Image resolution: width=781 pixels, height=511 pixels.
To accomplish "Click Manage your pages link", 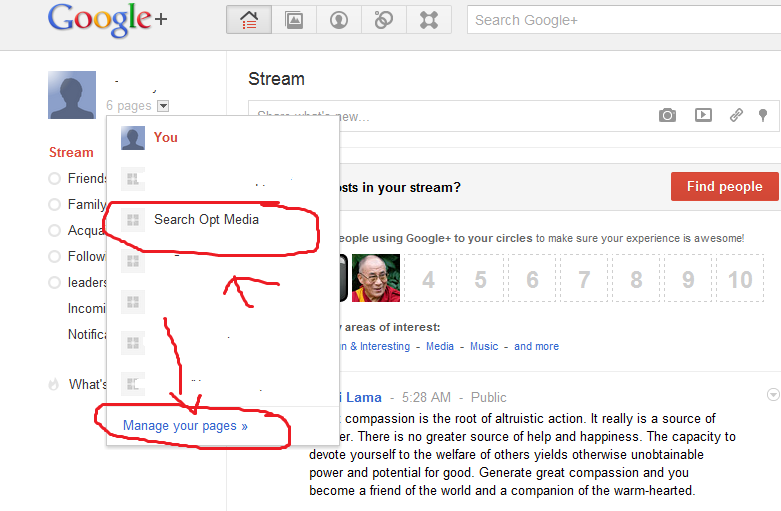I will pos(185,426).
